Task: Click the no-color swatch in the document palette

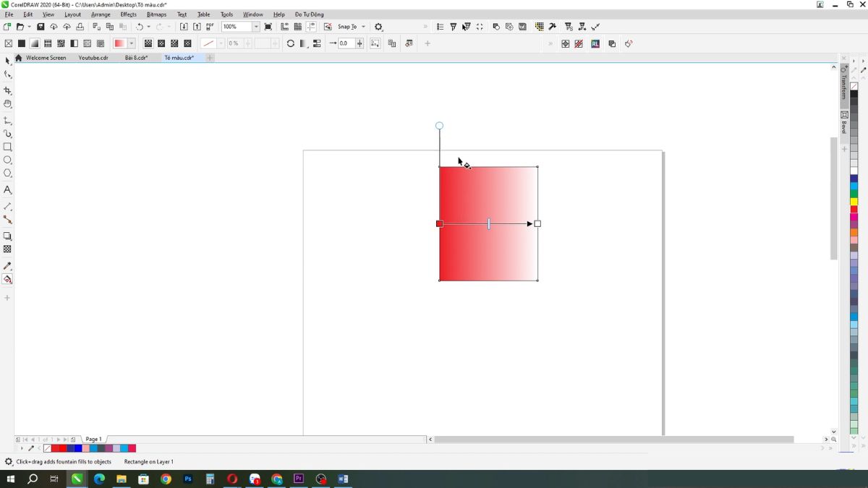Action: [47, 448]
